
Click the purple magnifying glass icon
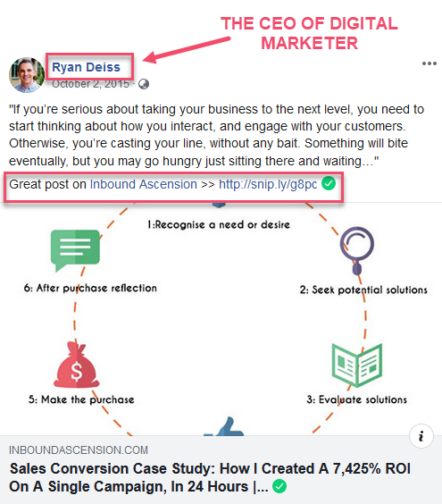click(x=357, y=250)
